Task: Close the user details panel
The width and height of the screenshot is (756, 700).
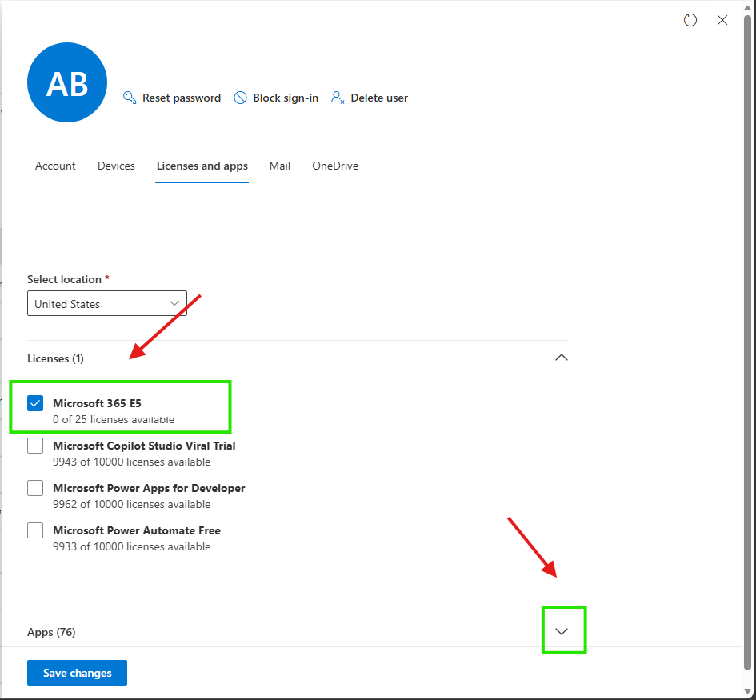Action: [722, 20]
